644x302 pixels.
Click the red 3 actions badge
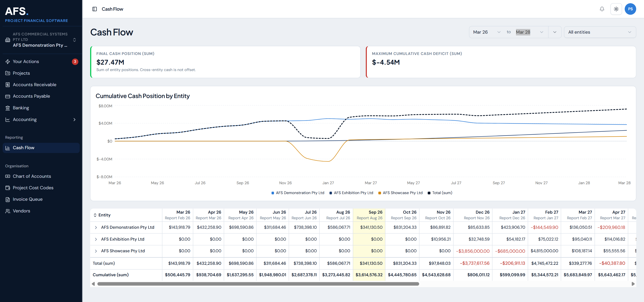[75, 61]
